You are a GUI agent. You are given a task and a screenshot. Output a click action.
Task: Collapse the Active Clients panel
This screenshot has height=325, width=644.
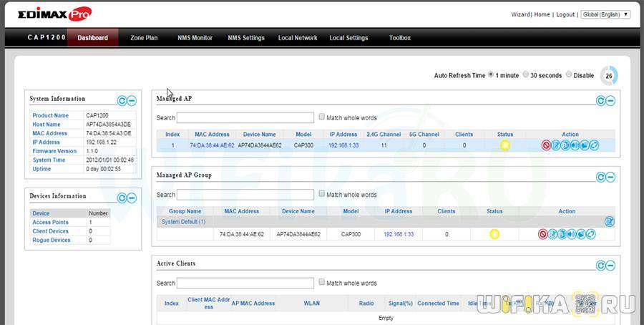click(x=610, y=266)
